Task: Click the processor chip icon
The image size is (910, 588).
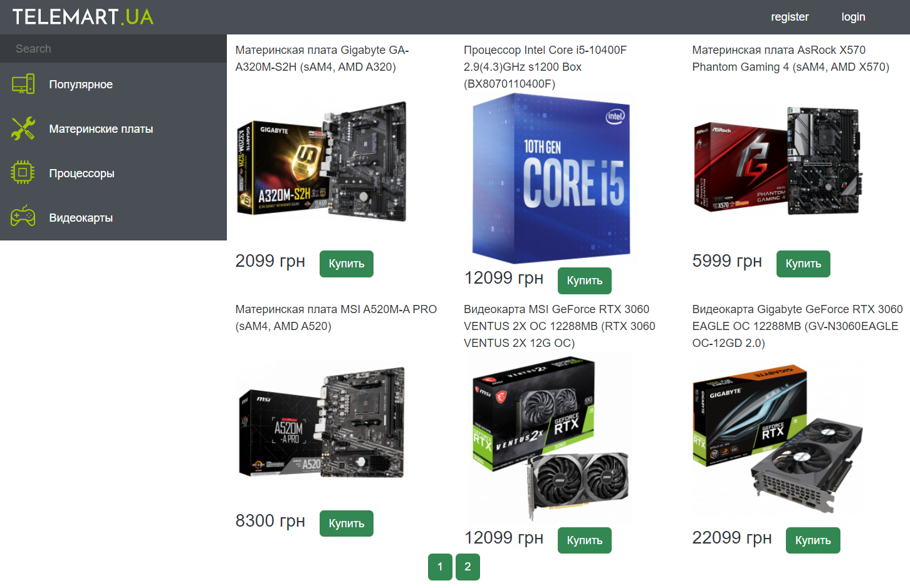Action: click(x=23, y=173)
